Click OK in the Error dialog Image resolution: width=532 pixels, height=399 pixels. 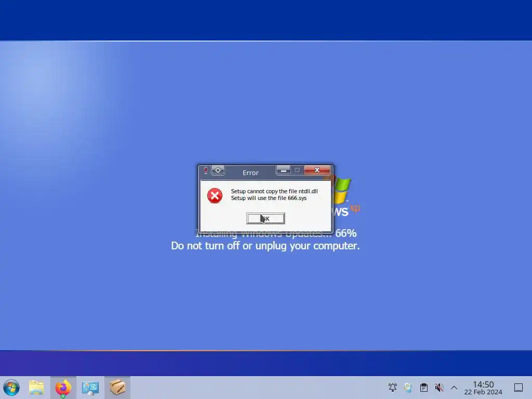tap(265, 219)
